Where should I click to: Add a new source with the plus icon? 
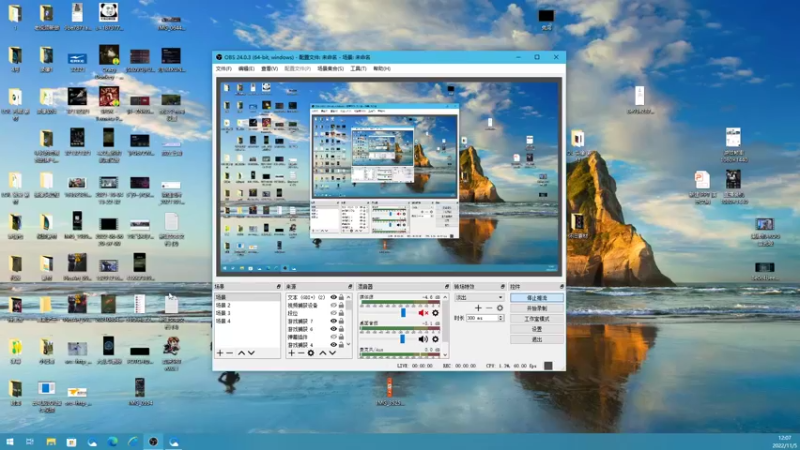click(x=291, y=353)
